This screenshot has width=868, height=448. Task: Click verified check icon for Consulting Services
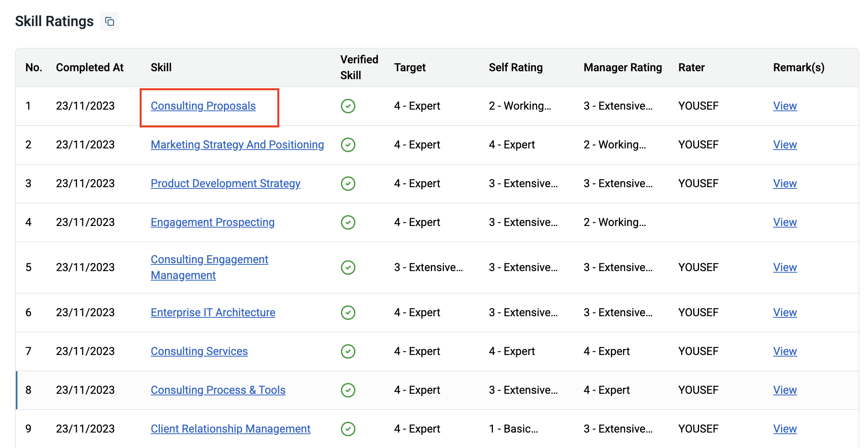pyautogui.click(x=348, y=351)
